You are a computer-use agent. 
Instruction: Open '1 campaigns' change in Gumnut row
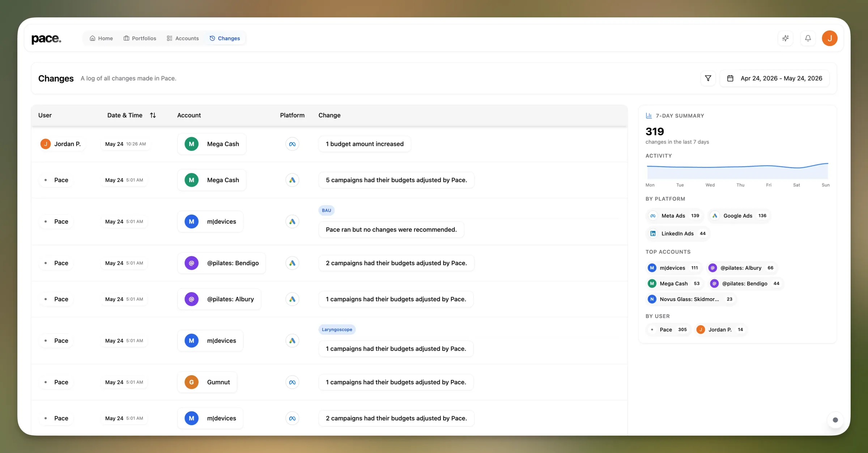(x=396, y=382)
